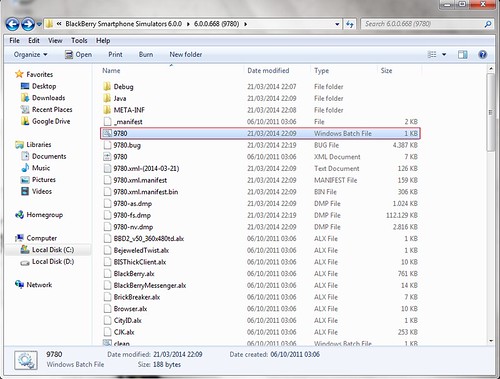Open address bar history dropdown arrow
Image resolution: width=500 pixels, height=379 pixels.
coord(337,24)
